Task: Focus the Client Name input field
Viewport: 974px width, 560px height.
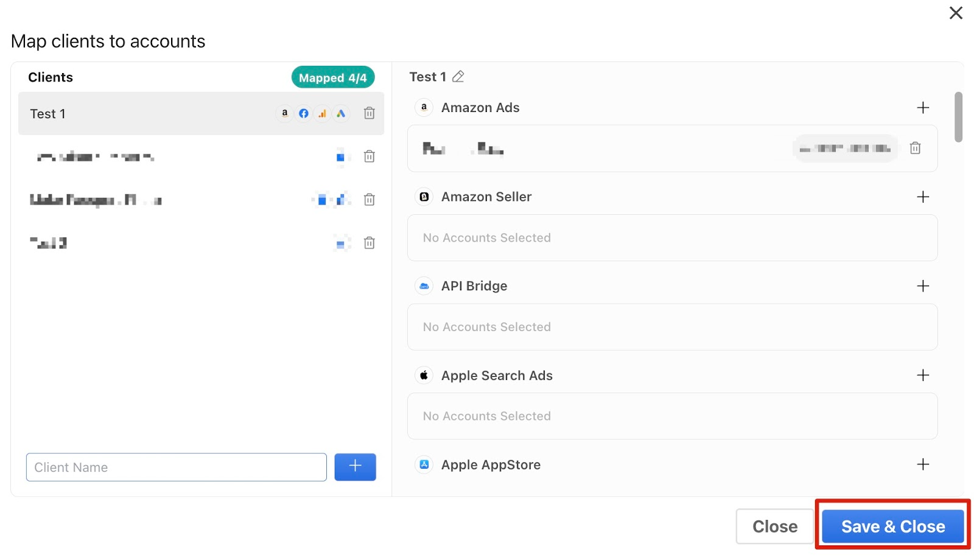Action: point(176,467)
